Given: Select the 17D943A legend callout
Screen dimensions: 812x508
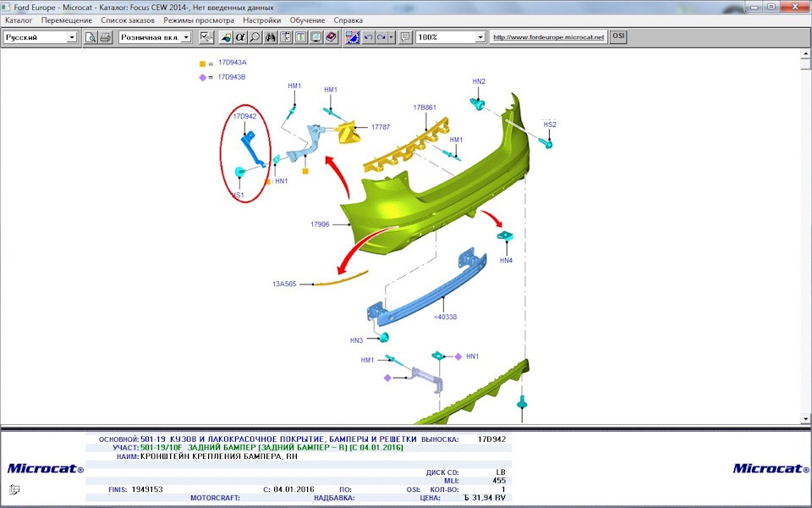Looking at the screenshot, I should (x=232, y=62).
